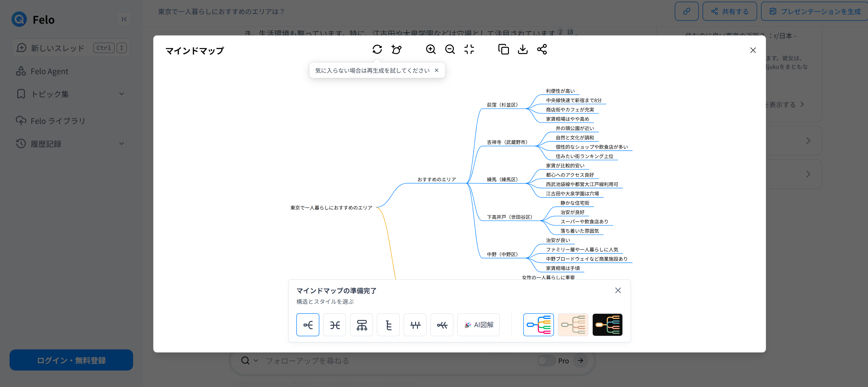Click the ログイン・無料登録 button
868x387 pixels.
click(x=71, y=360)
